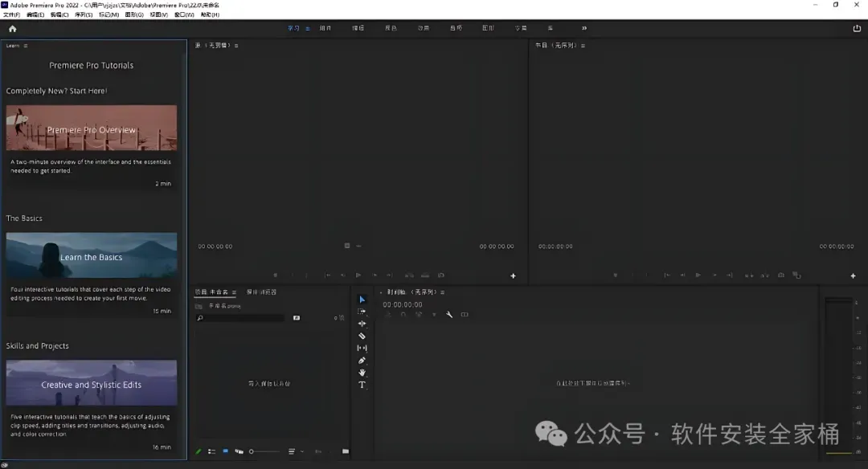Viewport: 868px width, 469px height.
Task: Switch to the 学习 workspace tab
Action: click(293, 28)
